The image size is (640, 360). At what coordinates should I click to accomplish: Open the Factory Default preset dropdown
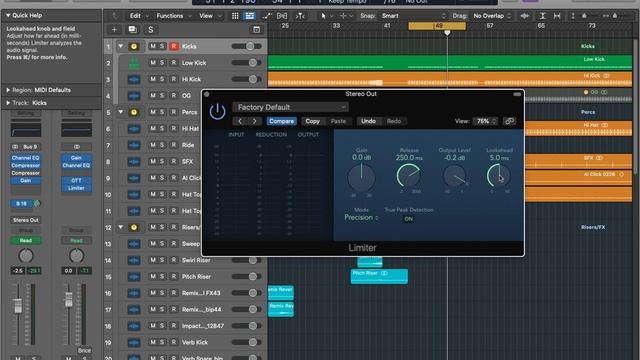[291, 107]
